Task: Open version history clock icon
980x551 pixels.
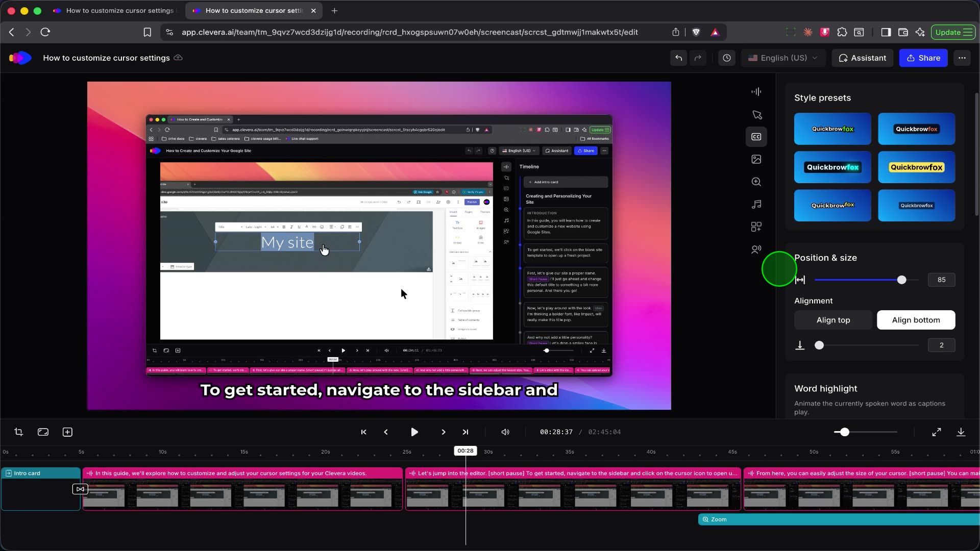Action: [x=727, y=58]
